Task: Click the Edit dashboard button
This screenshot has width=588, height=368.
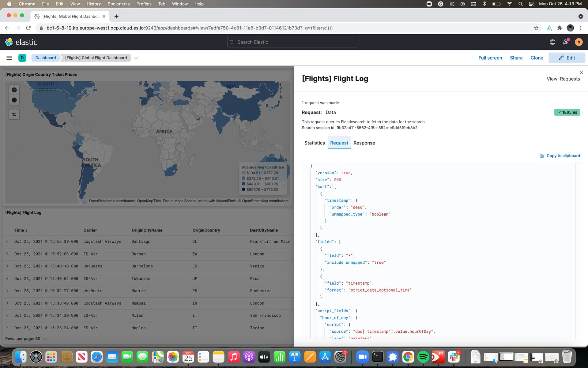Action: point(567,58)
